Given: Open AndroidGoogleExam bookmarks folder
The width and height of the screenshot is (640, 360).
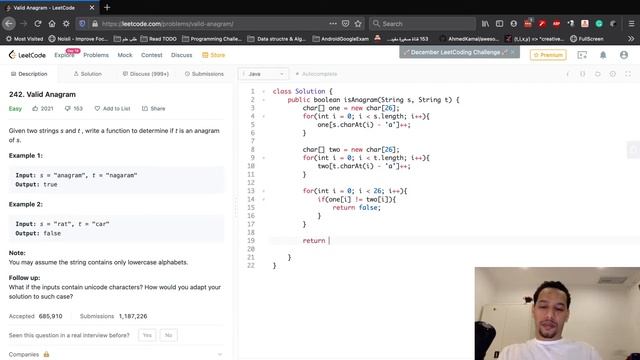Looking at the screenshot, I should [341, 39].
